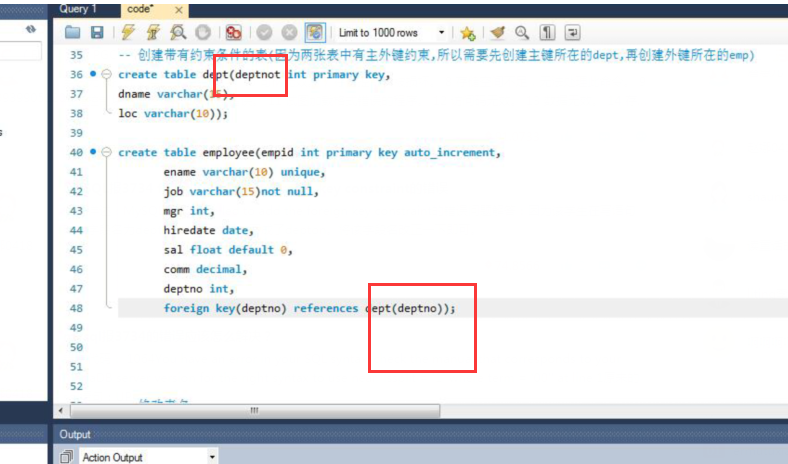
Task: Open the find panel magnifier icon
Action: click(522, 33)
